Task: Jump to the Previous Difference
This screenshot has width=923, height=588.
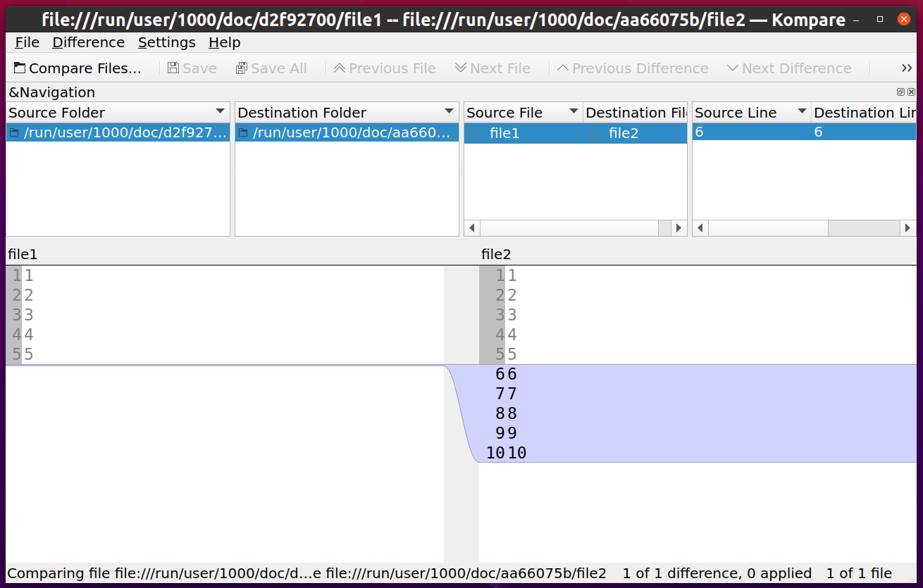Action: click(x=634, y=68)
